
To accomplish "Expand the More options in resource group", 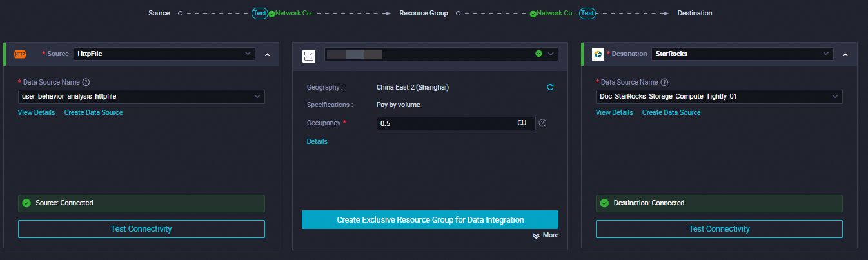I will [546, 235].
